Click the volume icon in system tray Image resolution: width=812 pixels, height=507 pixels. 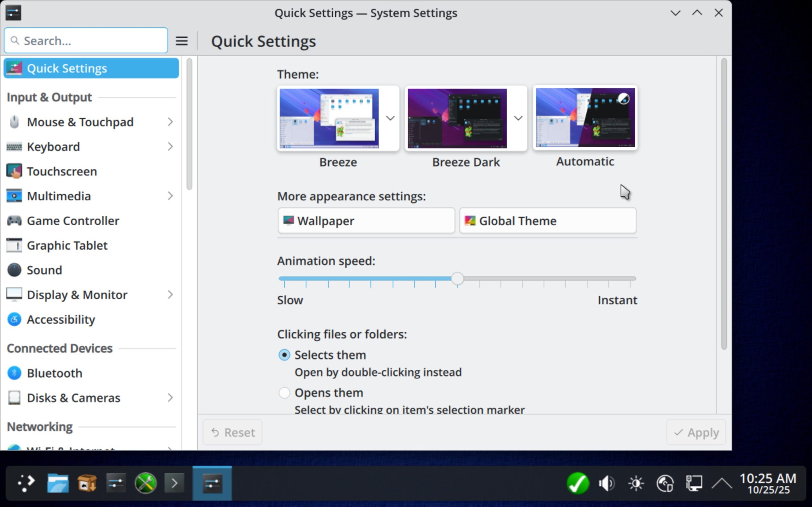606,483
